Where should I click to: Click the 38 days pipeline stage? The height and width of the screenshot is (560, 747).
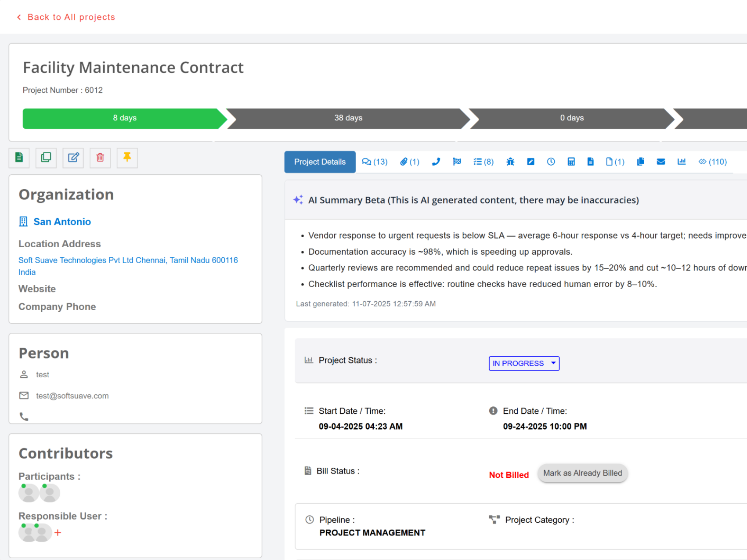click(x=348, y=118)
